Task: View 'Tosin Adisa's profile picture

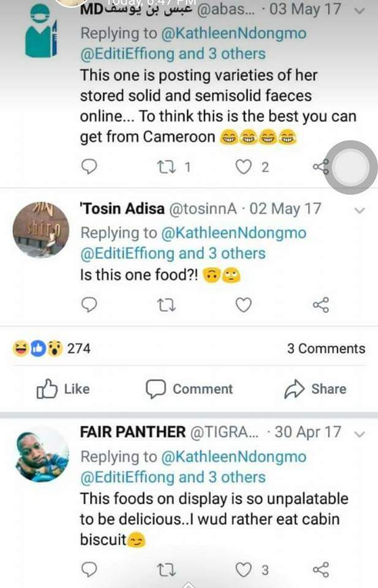Action: click(40, 230)
